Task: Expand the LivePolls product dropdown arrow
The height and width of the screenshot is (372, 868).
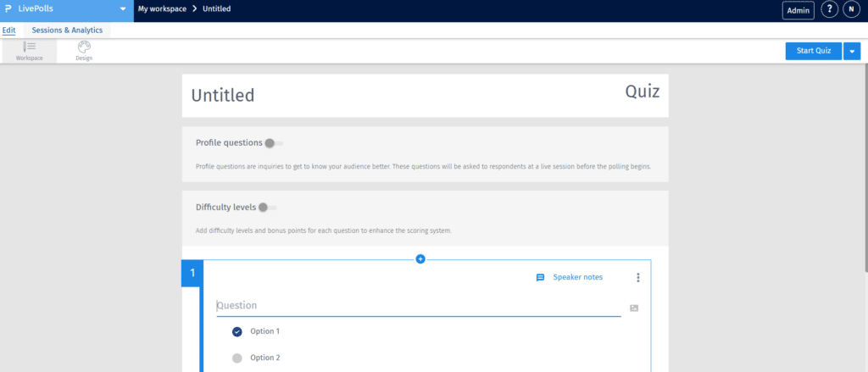Action: (x=123, y=9)
